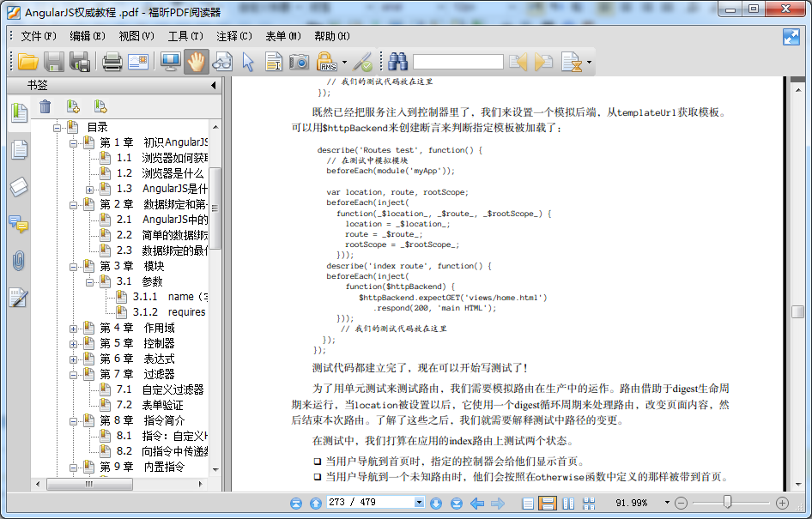
Task: Expand the 第 5 章 控制器 node
Action: pyautogui.click(x=73, y=344)
